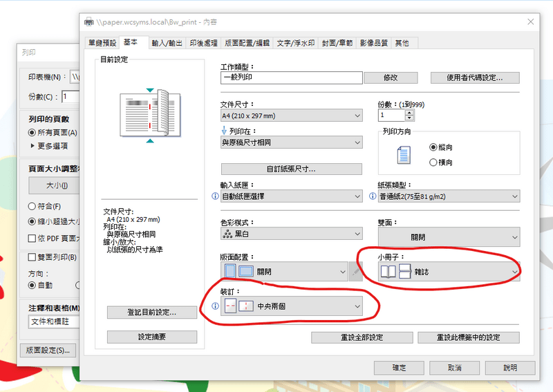Switch to the 印後處理 tab
The width and height of the screenshot is (553, 392).
(204, 43)
